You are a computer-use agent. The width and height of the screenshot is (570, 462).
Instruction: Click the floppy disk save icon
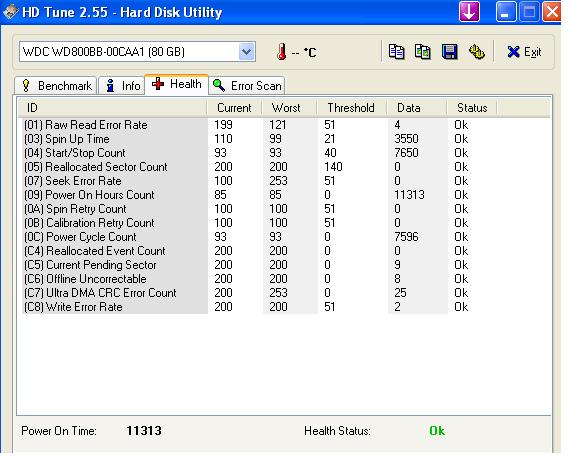pos(449,52)
